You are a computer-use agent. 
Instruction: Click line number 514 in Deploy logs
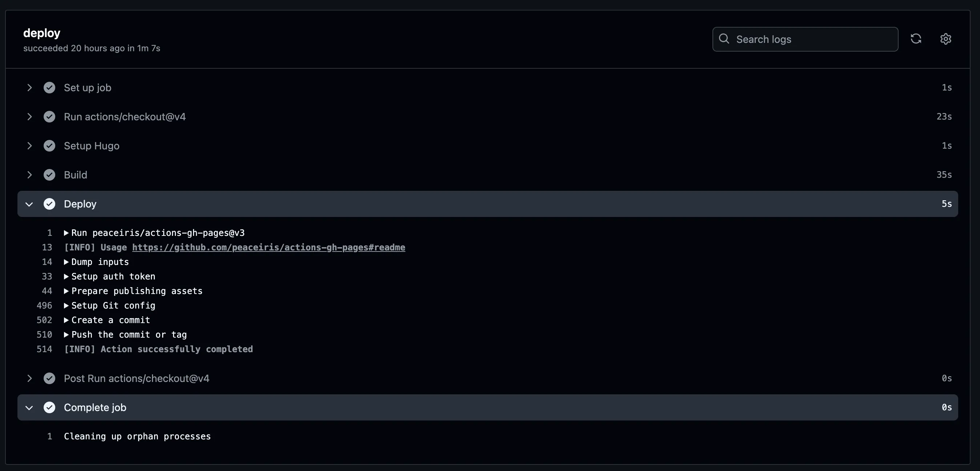tap(44, 349)
